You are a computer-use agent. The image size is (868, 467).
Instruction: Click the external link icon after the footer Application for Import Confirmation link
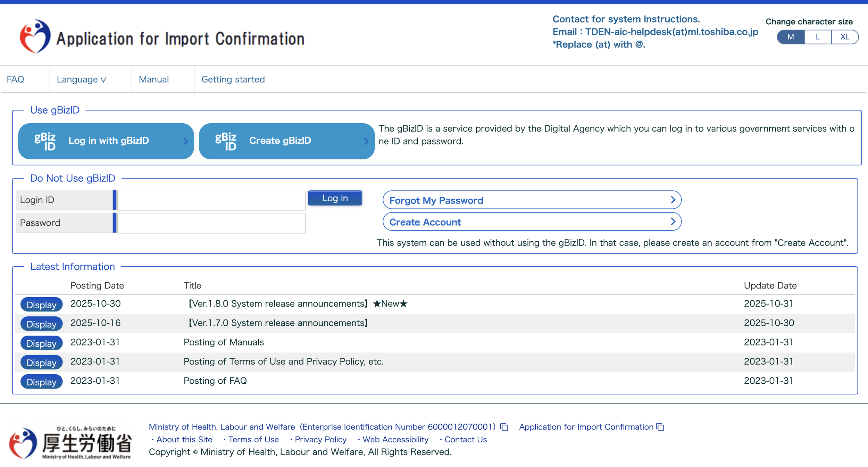click(x=660, y=427)
